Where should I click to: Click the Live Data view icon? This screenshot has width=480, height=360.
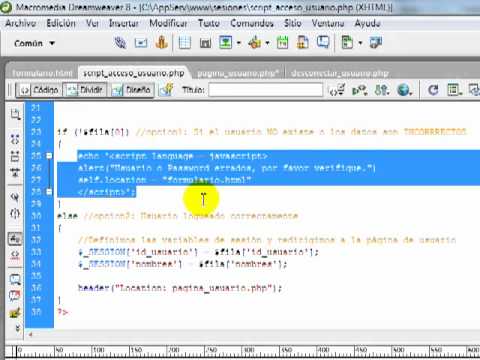pos(167,89)
